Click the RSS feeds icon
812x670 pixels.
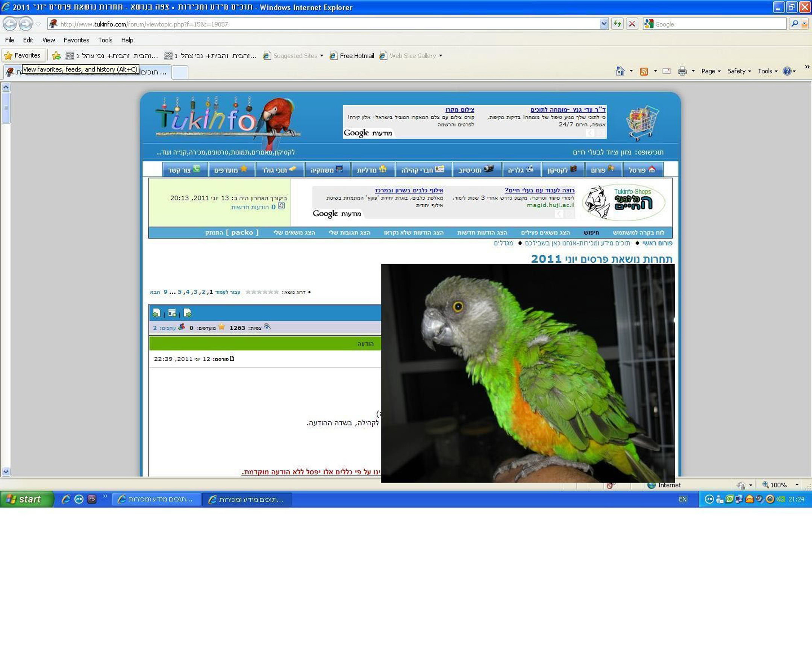[643, 71]
